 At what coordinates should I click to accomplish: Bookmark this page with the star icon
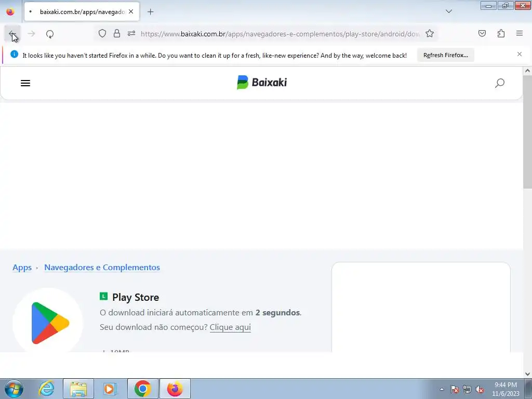point(430,33)
